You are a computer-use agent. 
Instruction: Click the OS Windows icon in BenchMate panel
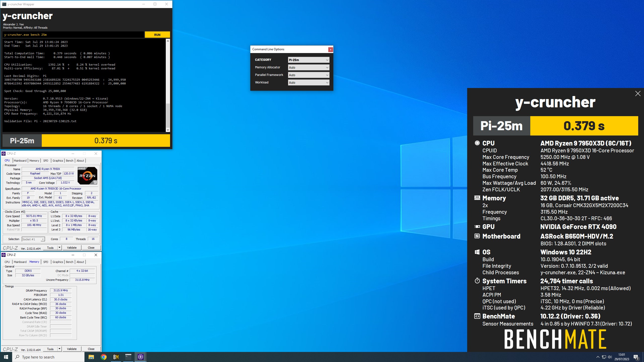477,252
